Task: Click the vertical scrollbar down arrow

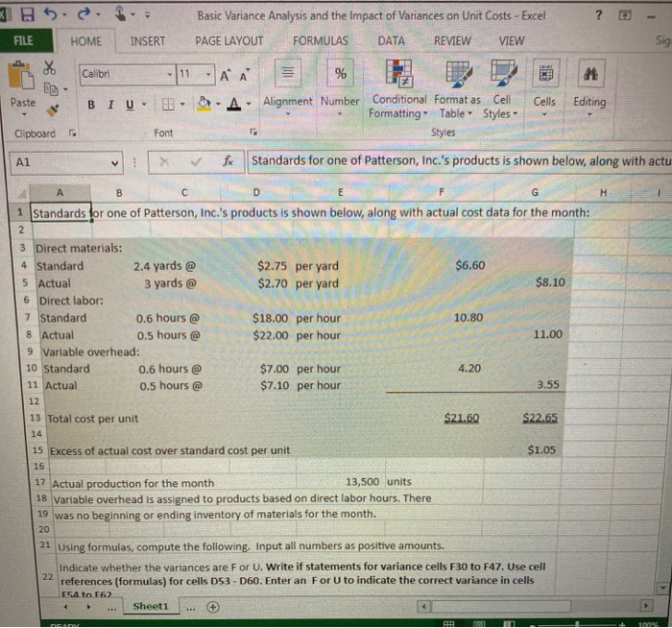Action: (x=663, y=588)
